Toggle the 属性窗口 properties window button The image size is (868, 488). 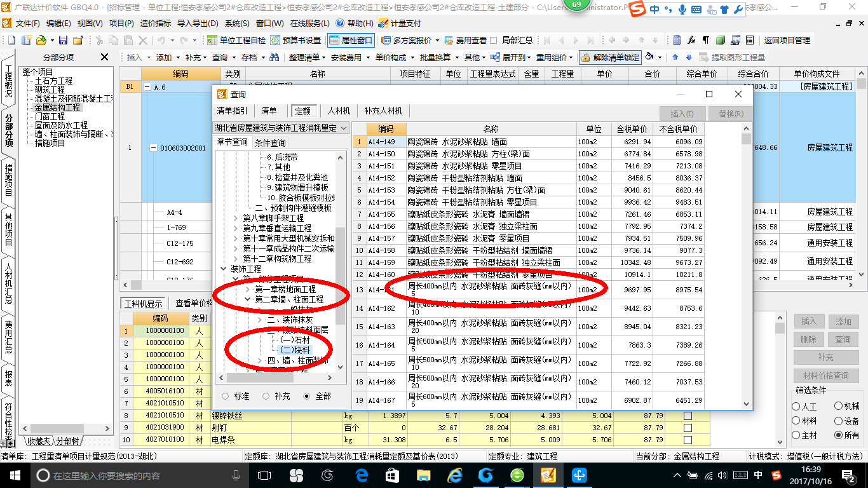point(351,40)
